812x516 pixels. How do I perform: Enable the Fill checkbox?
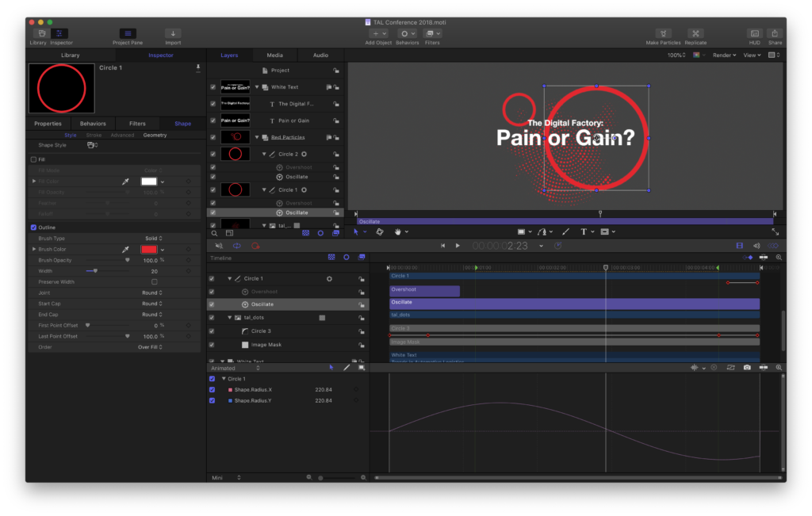coord(33,159)
